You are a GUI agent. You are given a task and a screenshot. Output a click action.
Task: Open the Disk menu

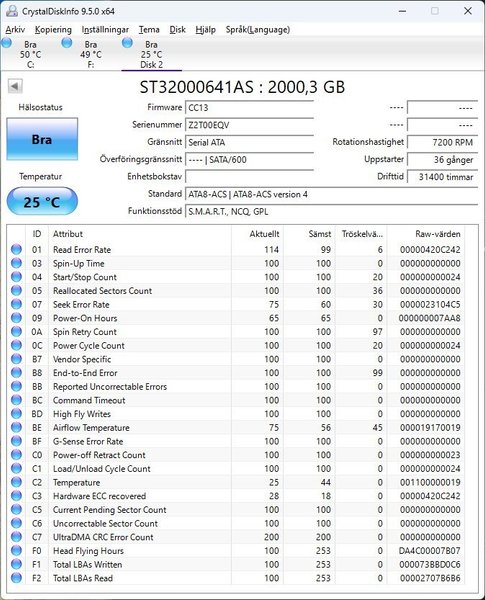(x=177, y=29)
